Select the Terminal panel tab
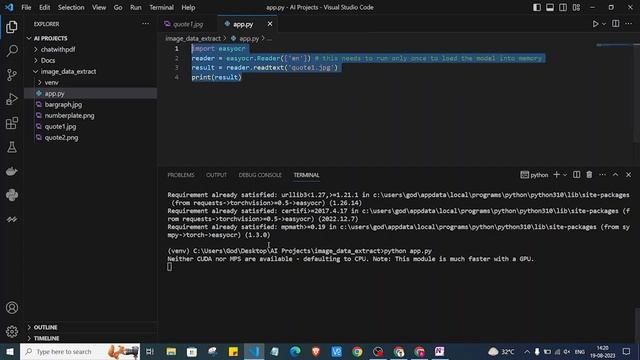Image resolution: width=640 pixels, height=360 pixels. point(307,175)
